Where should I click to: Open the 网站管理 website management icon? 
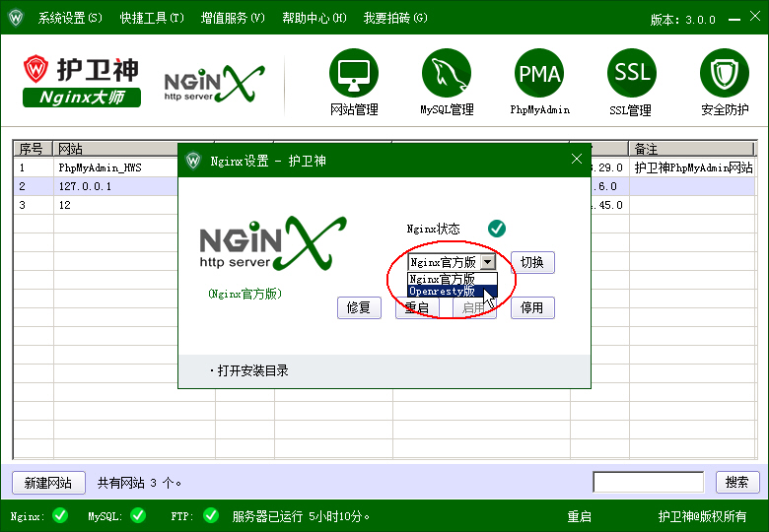(x=354, y=74)
